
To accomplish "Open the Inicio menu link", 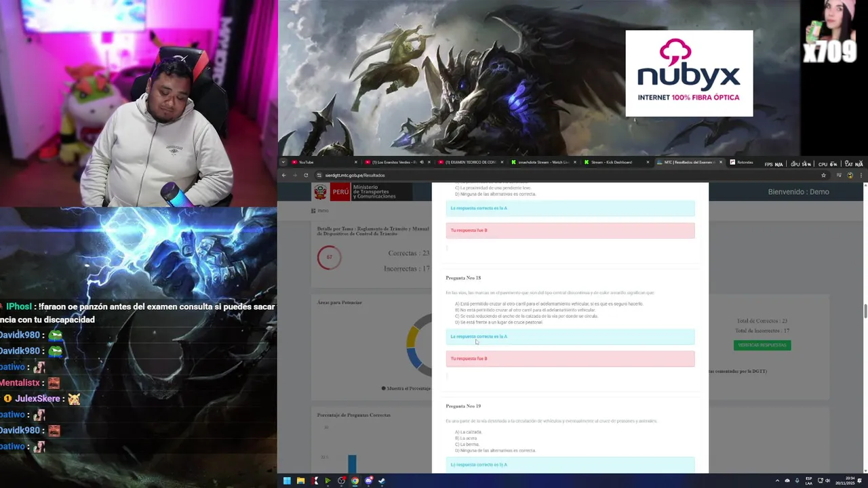I will coord(319,211).
